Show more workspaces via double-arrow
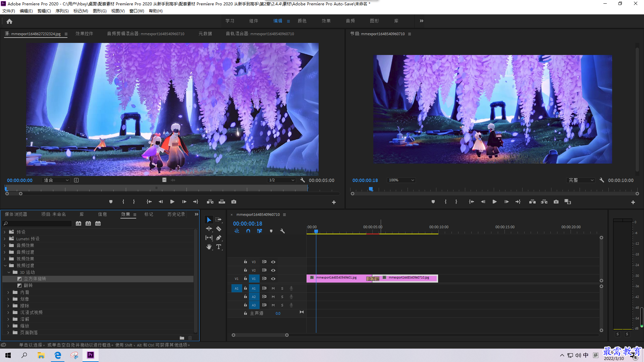 (x=422, y=21)
